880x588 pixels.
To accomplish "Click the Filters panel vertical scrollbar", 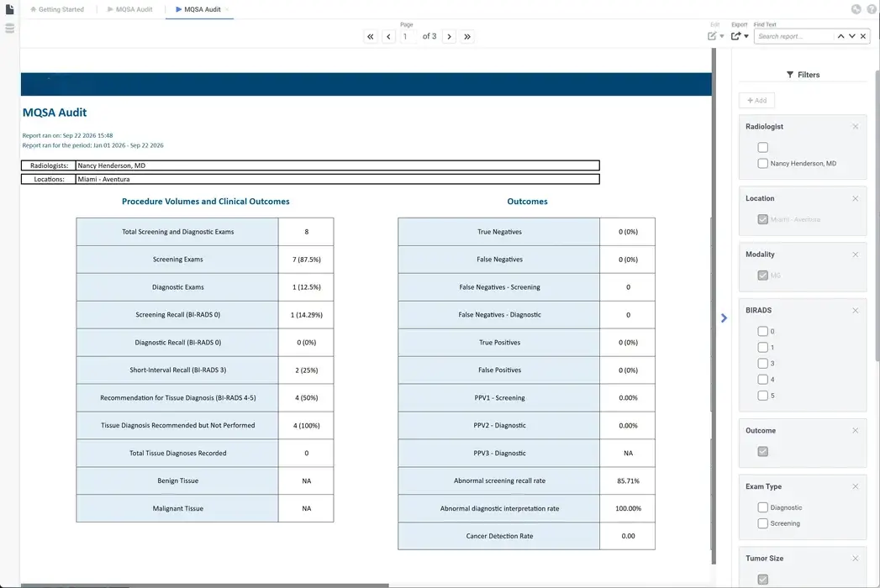I will (877, 216).
